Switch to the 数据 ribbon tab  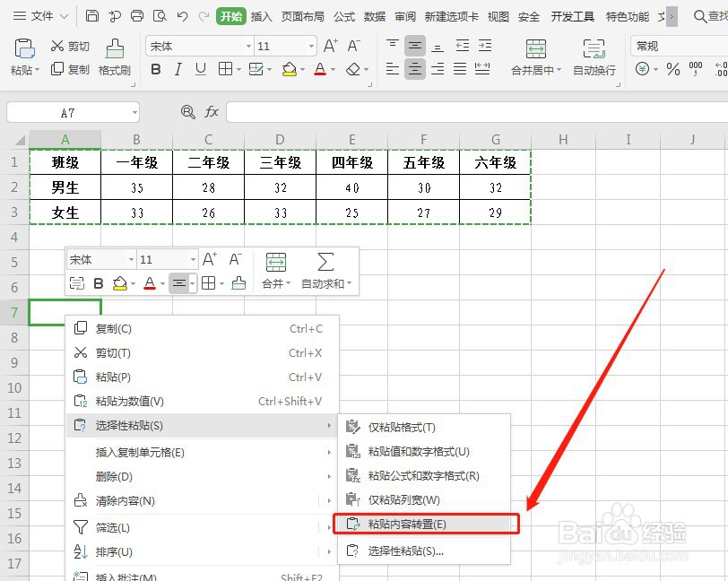click(373, 15)
